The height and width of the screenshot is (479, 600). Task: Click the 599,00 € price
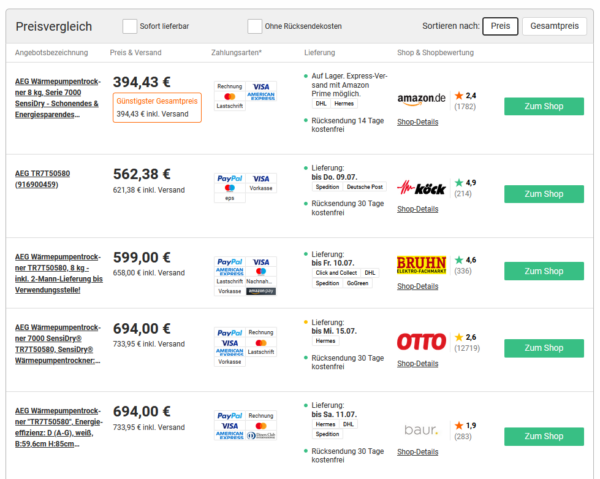142,257
